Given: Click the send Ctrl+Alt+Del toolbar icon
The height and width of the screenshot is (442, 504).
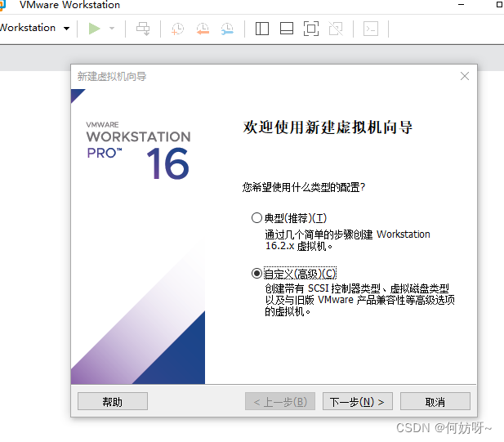Looking at the screenshot, I should tap(143, 29).
